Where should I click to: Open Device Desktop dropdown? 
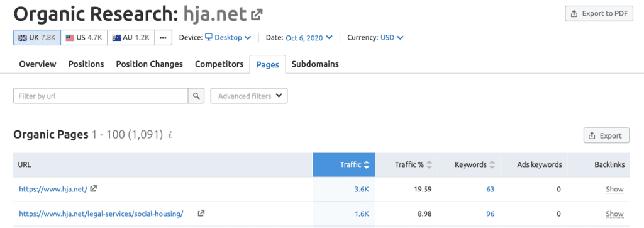coord(228,37)
